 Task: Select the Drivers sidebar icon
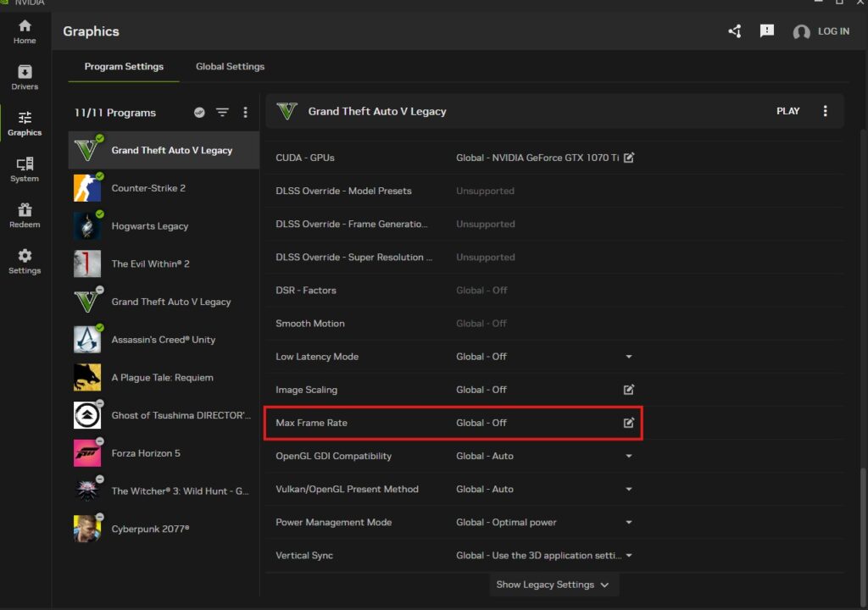click(x=25, y=78)
